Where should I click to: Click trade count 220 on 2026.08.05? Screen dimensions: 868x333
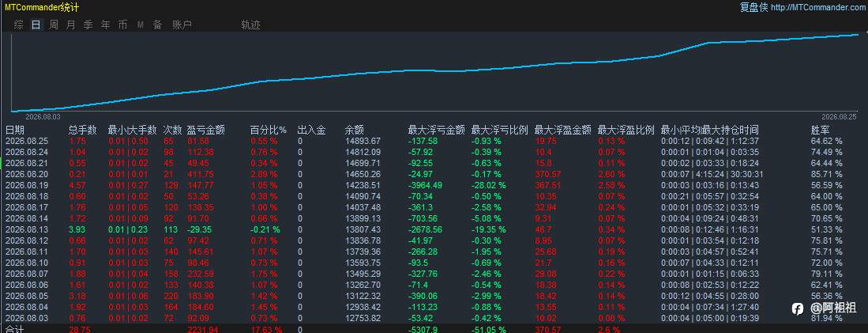pyautogui.click(x=171, y=296)
